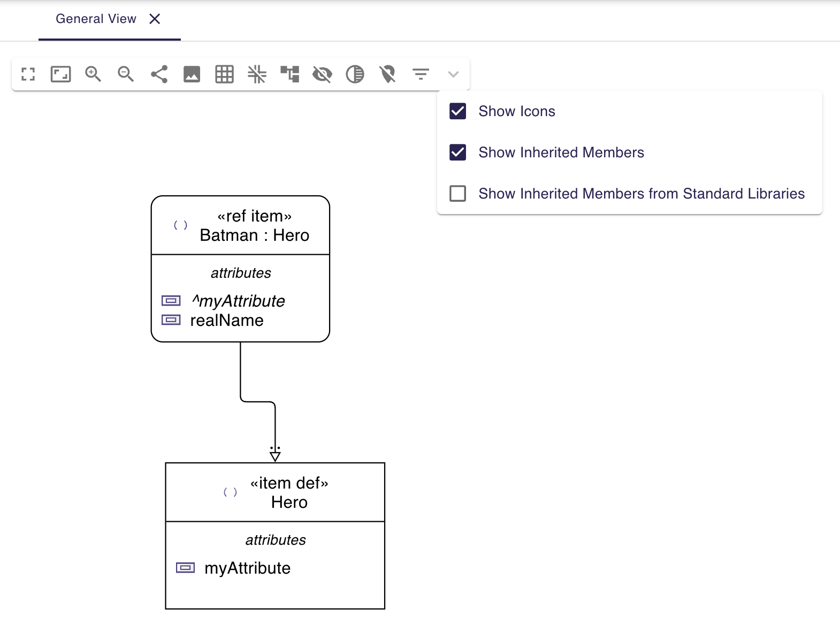The height and width of the screenshot is (640, 840).
Task: Click the Show Icons label text
Action: point(517,111)
